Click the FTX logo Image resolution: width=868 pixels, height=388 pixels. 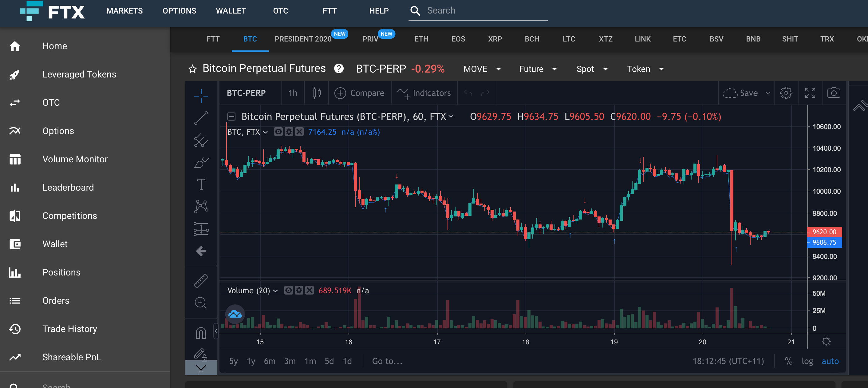(53, 11)
